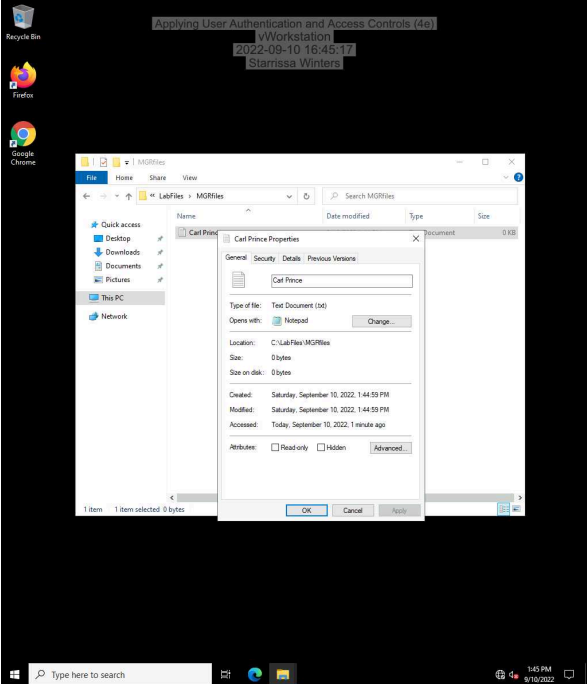Toggle the Read-only attribute checkbox
This screenshot has width=587, height=684.
(275, 448)
